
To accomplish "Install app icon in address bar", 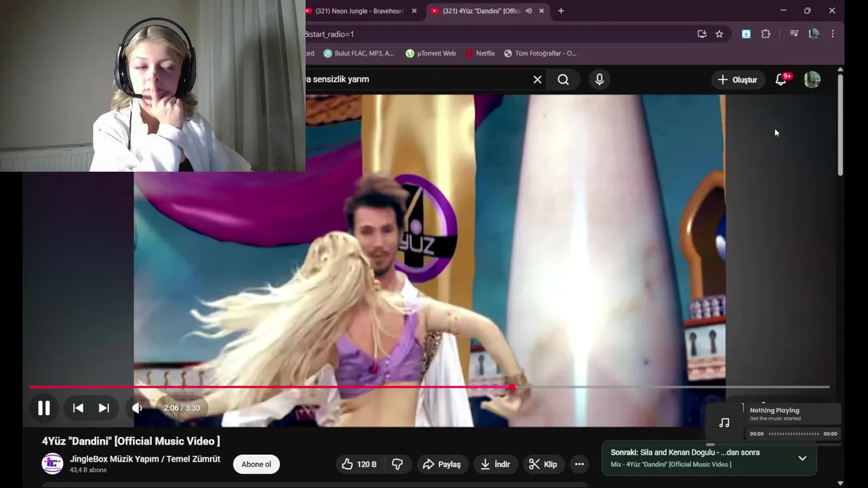I will pos(702,34).
